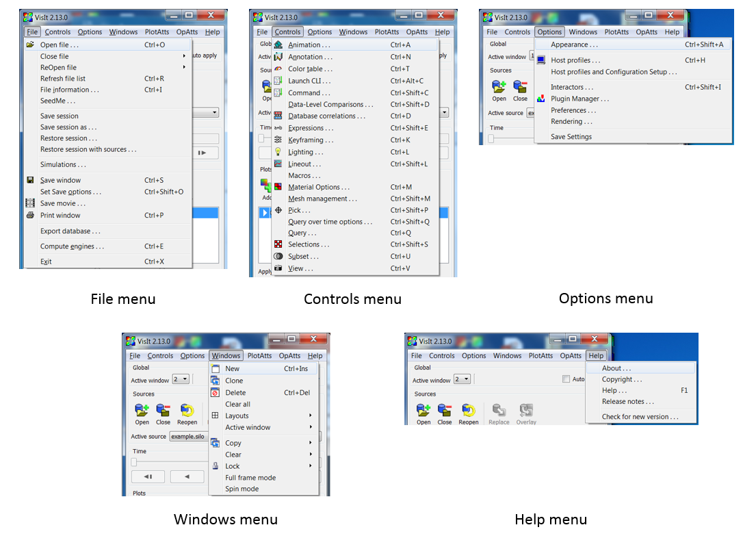Open the File menu in the first window
This screenshot has height=536, width=756.
(32, 32)
